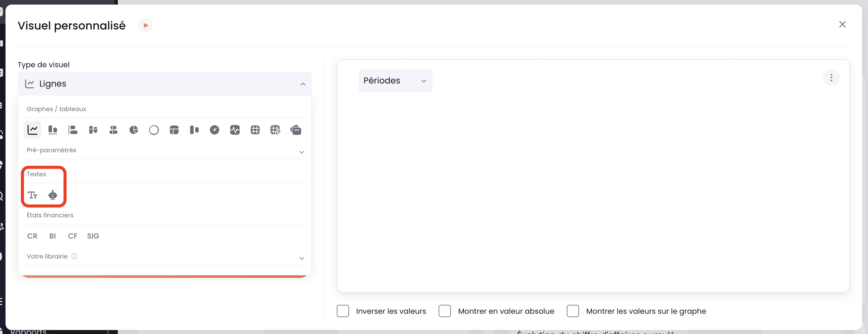868x334 pixels.
Task: Click the Textes section label
Action: coord(36,174)
